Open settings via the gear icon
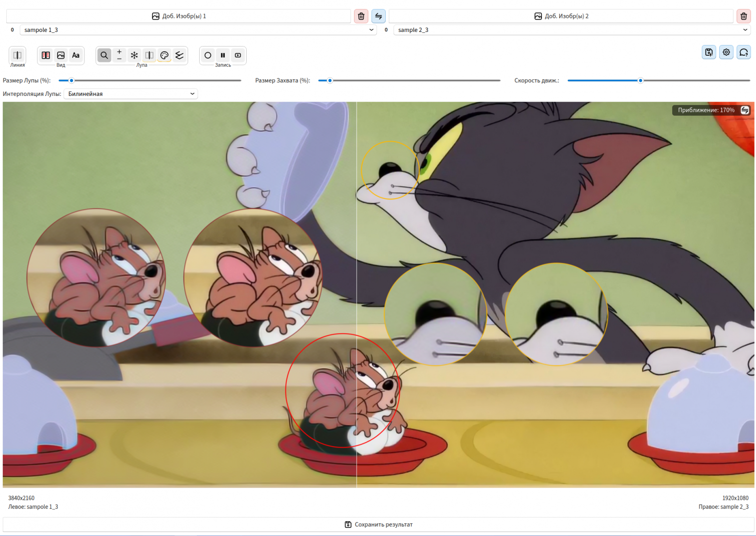This screenshot has width=756, height=536. coord(726,52)
